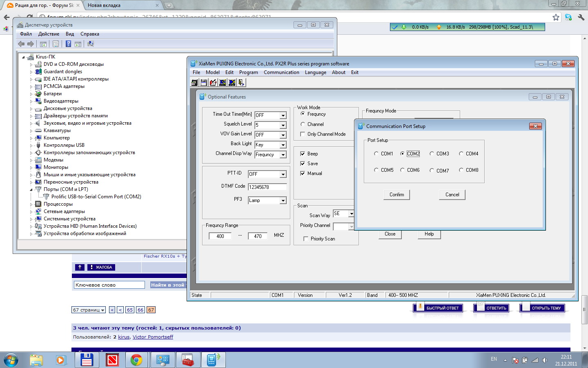
Task: Open the 67 страниц page dropdown
Action: click(89, 310)
